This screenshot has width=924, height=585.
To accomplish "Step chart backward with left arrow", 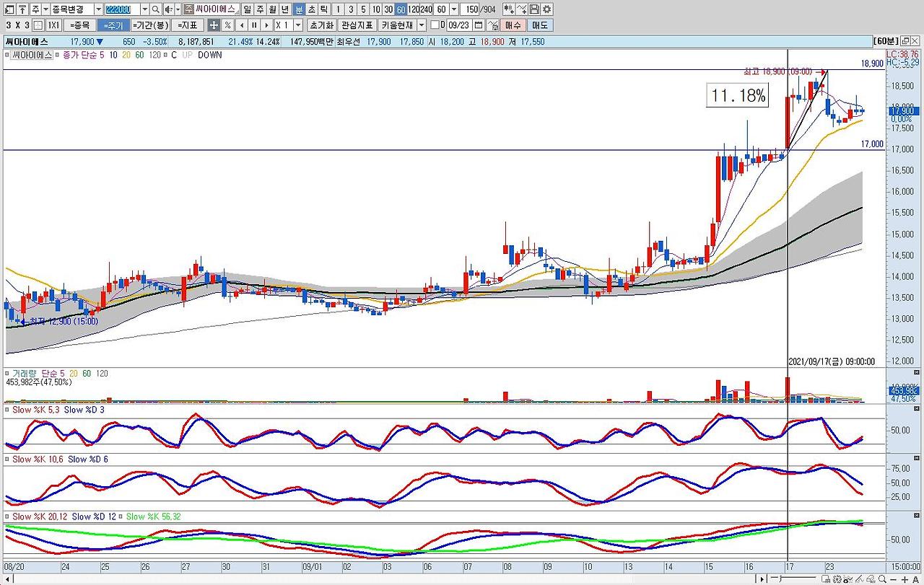I will tap(241, 25).
